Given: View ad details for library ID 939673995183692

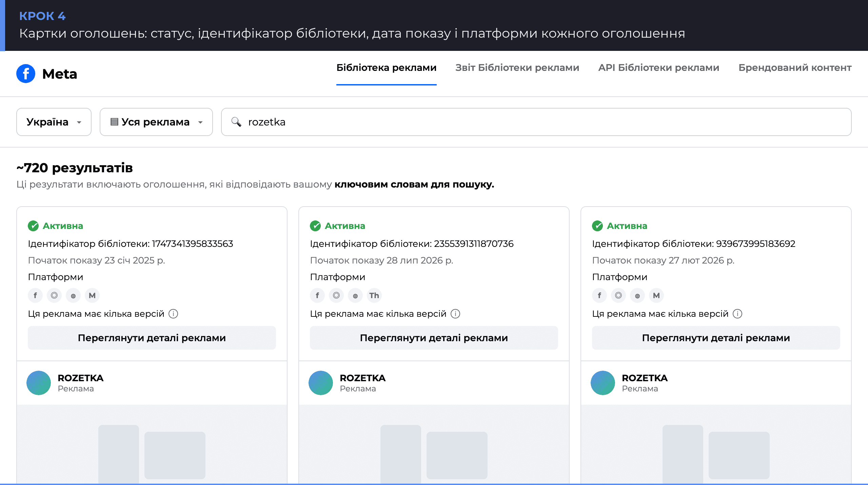Looking at the screenshot, I should coord(716,338).
